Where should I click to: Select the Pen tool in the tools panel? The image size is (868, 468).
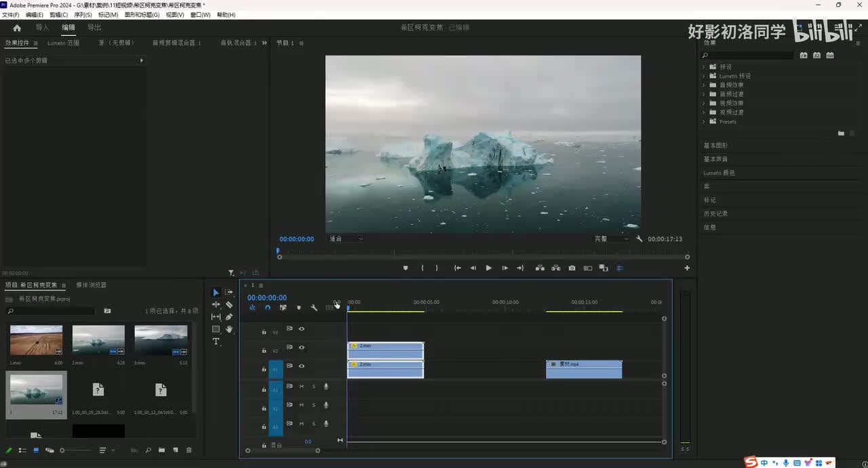(229, 317)
